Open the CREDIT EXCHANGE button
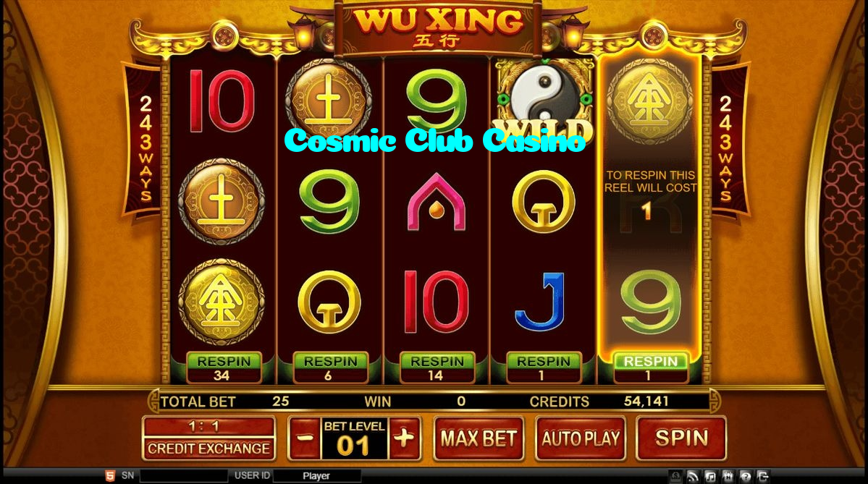868x484 pixels. click(x=208, y=438)
